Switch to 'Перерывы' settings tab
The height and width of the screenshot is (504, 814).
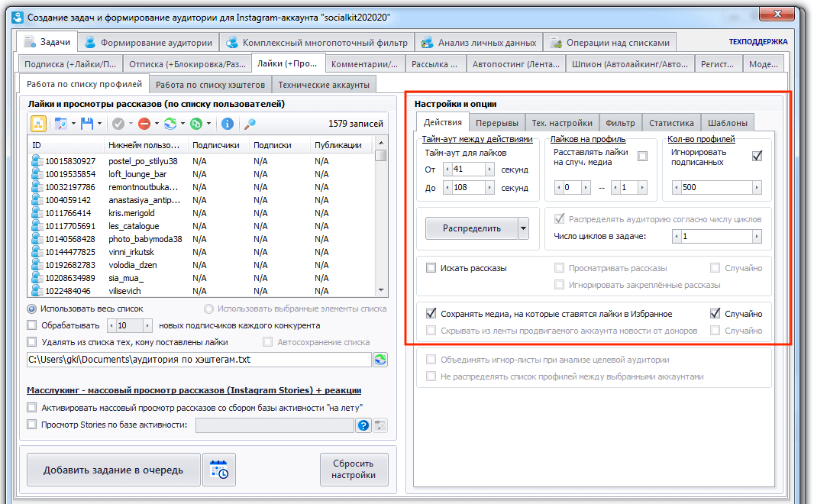[x=497, y=123]
